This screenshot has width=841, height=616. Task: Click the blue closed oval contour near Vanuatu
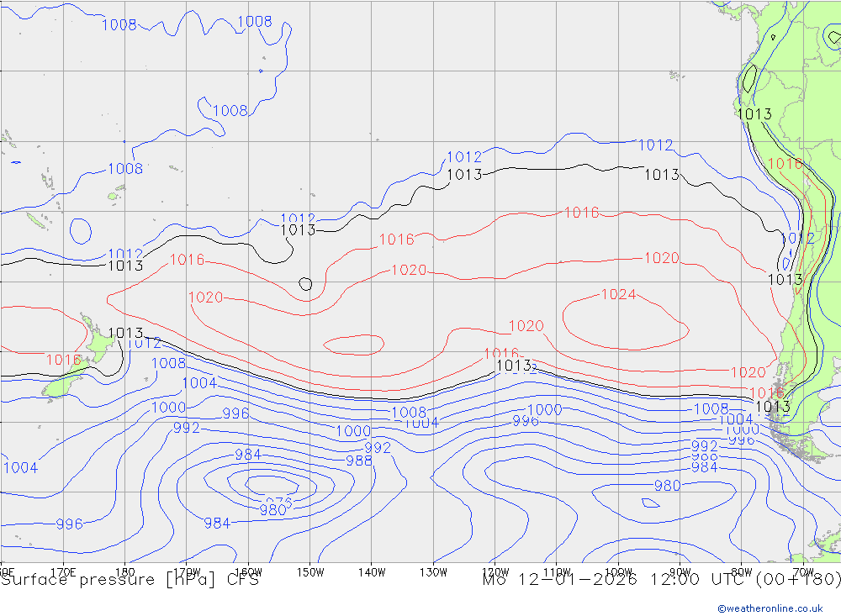81,231
